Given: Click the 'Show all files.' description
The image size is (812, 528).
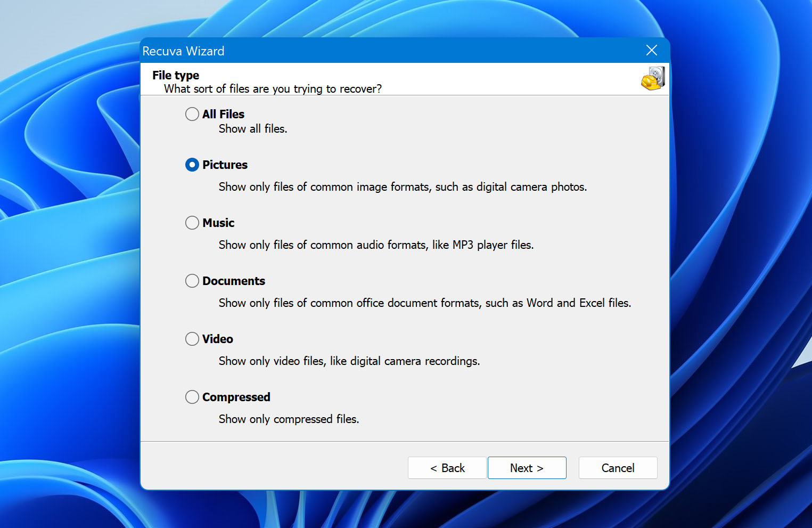Looking at the screenshot, I should click(253, 129).
